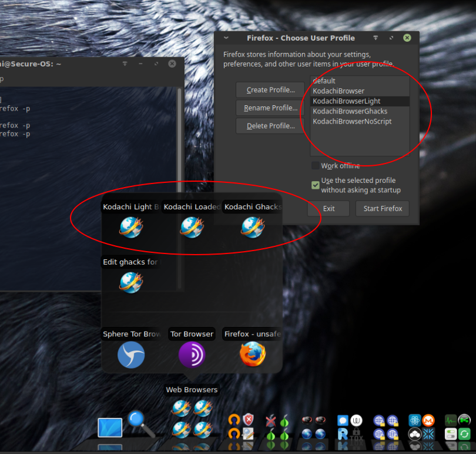Open the Firefox unsafe launcher icon
Screen dimensions: 476x454
(x=252, y=355)
